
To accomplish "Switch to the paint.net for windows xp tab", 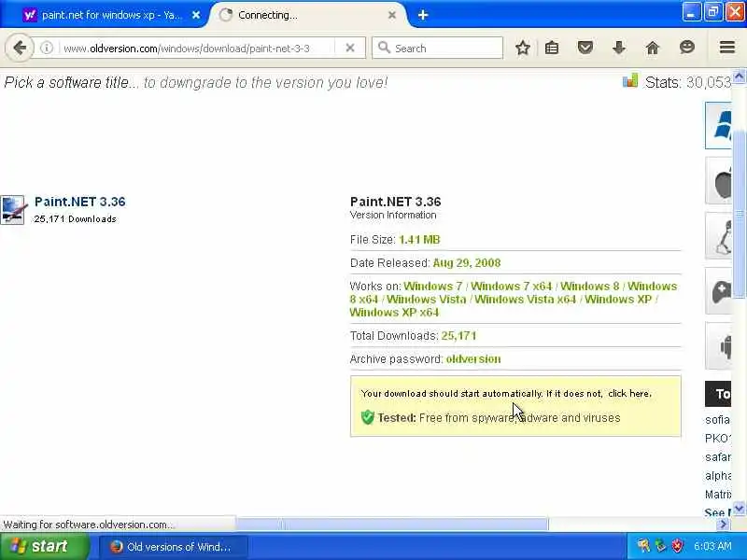I will (x=111, y=15).
